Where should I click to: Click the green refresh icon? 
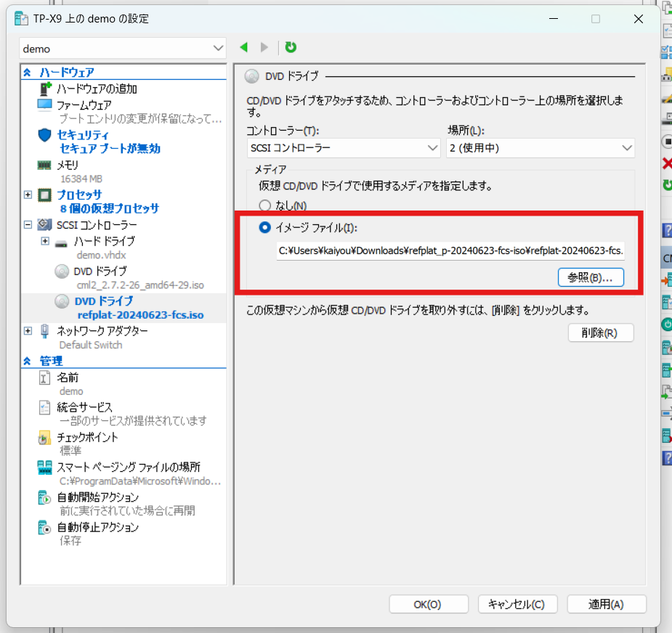click(291, 47)
